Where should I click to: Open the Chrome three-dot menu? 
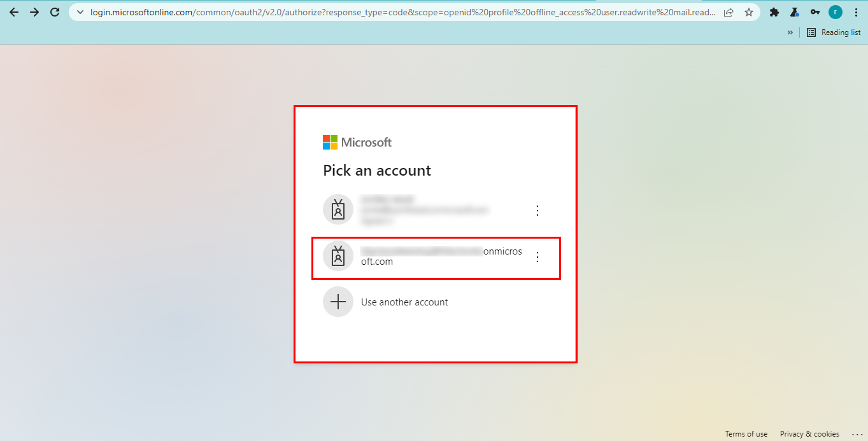[856, 12]
